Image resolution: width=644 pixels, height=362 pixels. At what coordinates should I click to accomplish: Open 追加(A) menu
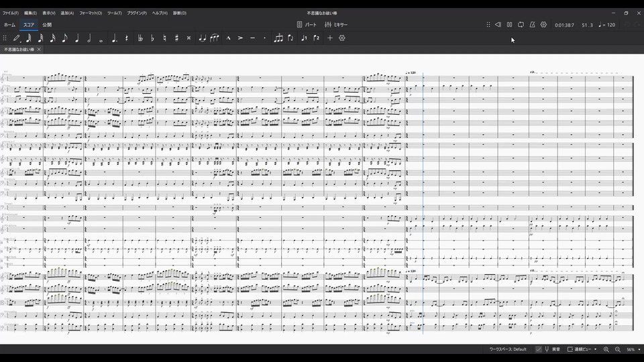coord(67,13)
